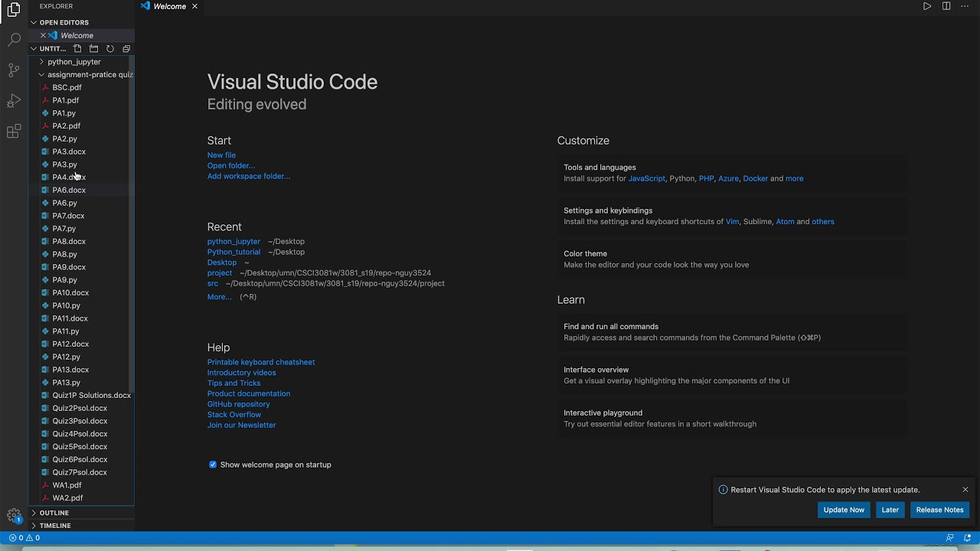Click the Open folder... link
This screenshot has width=980, height=551.
click(x=230, y=165)
